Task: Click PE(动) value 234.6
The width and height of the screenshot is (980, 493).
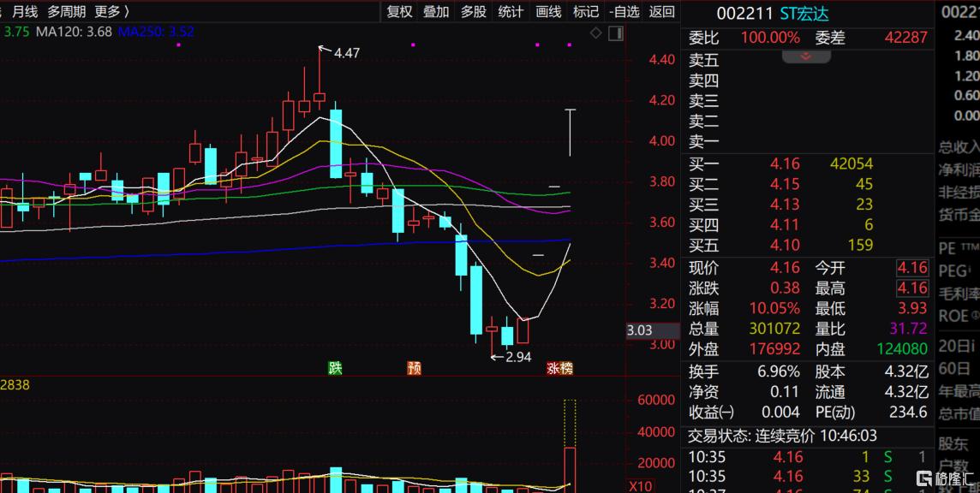Action: pos(908,412)
